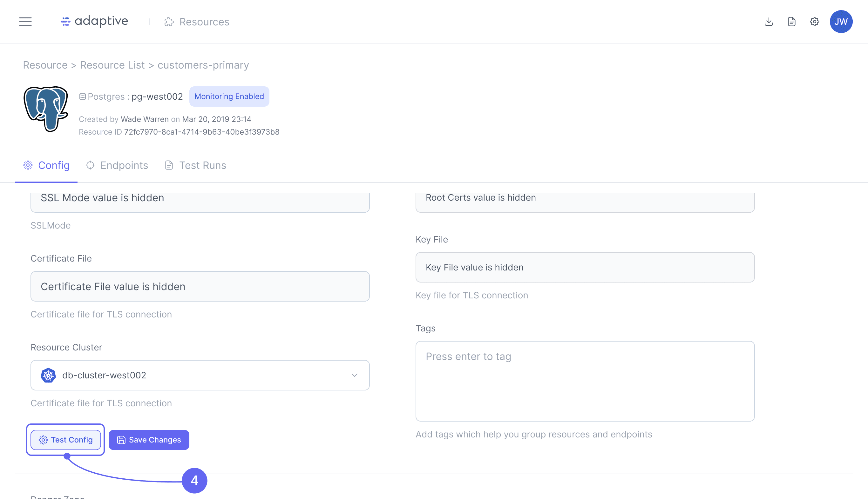Click Key file for TLS connection hint
The width and height of the screenshot is (868, 499).
pyautogui.click(x=472, y=295)
